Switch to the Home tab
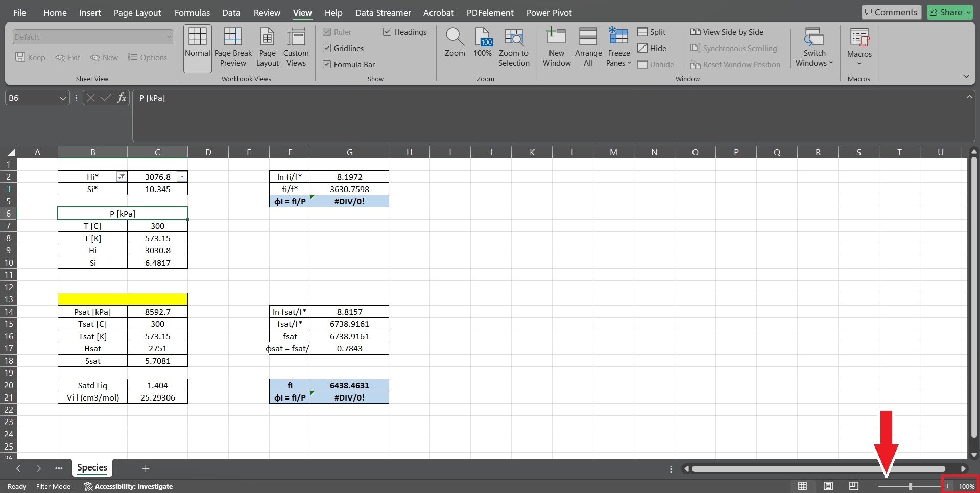The image size is (980, 493). [x=55, y=13]
